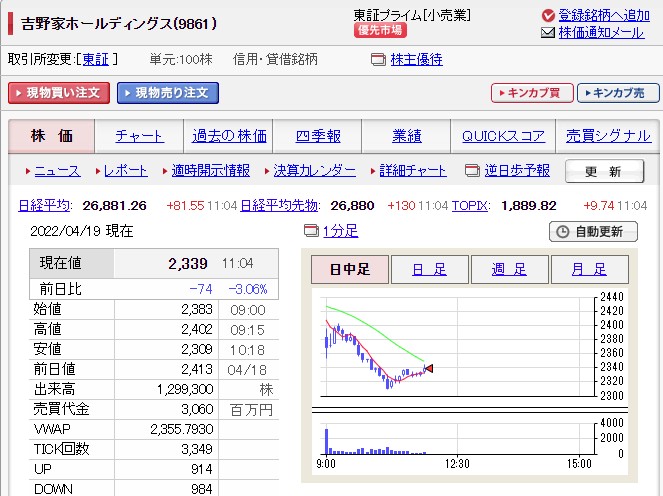Click the intraday price candlestick chart
This screenshot has height=496, width=663.
pos(458,347)
